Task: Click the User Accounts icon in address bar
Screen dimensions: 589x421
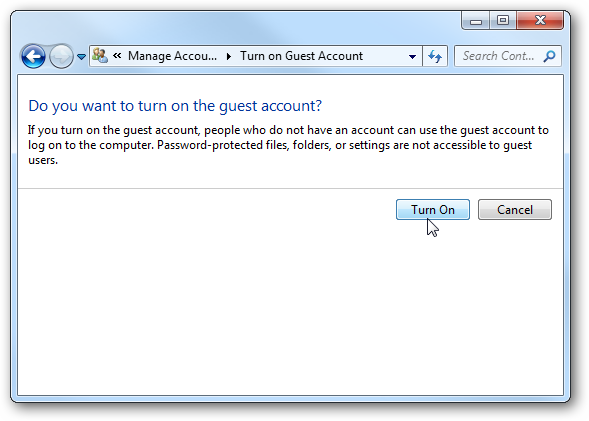Action: [x=100, y=56]
